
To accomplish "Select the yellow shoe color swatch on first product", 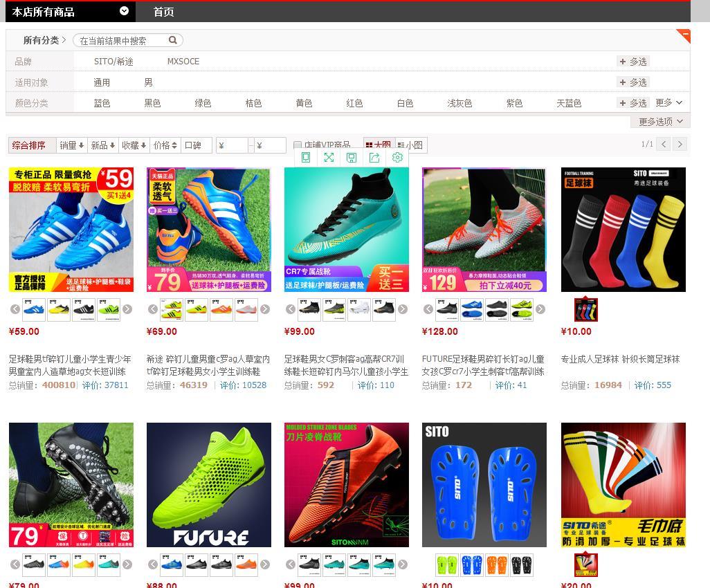I will pyautogui.click(x=59, y=309).
